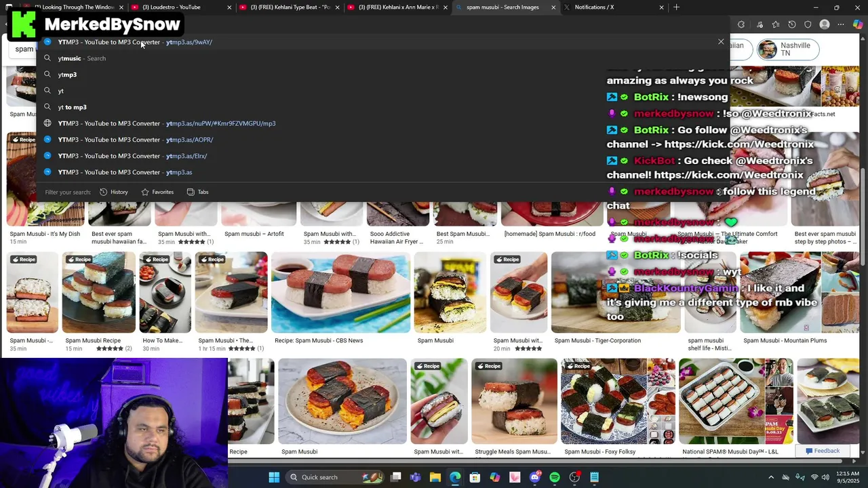Open the profile avatar icon in toolbar

click(x=825, y=24)
